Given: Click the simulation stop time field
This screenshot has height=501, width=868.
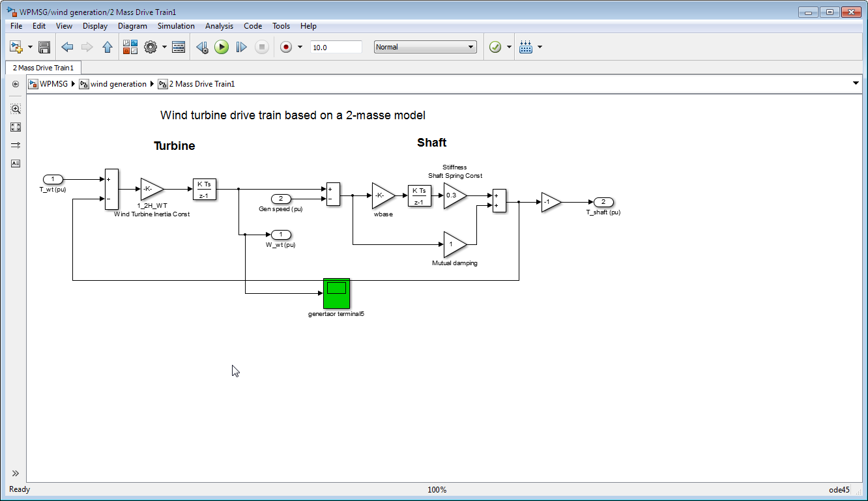Looking at the screenshot, I should [336, 47].
